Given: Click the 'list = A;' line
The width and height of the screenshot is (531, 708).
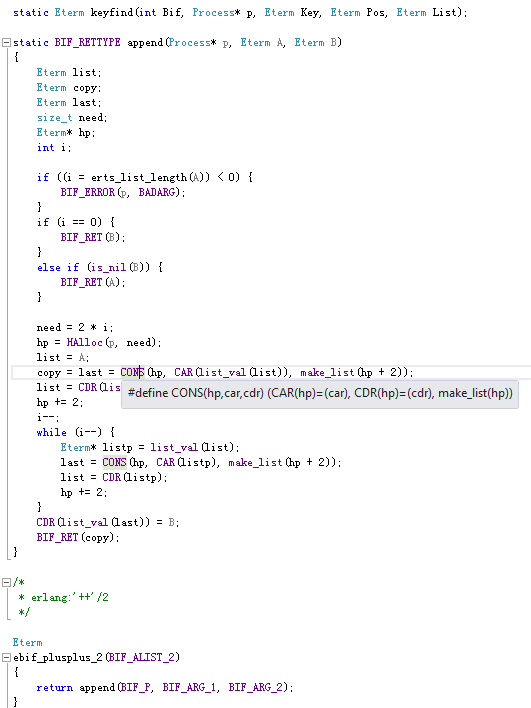Looking at the screenshot, I should 63,357.
